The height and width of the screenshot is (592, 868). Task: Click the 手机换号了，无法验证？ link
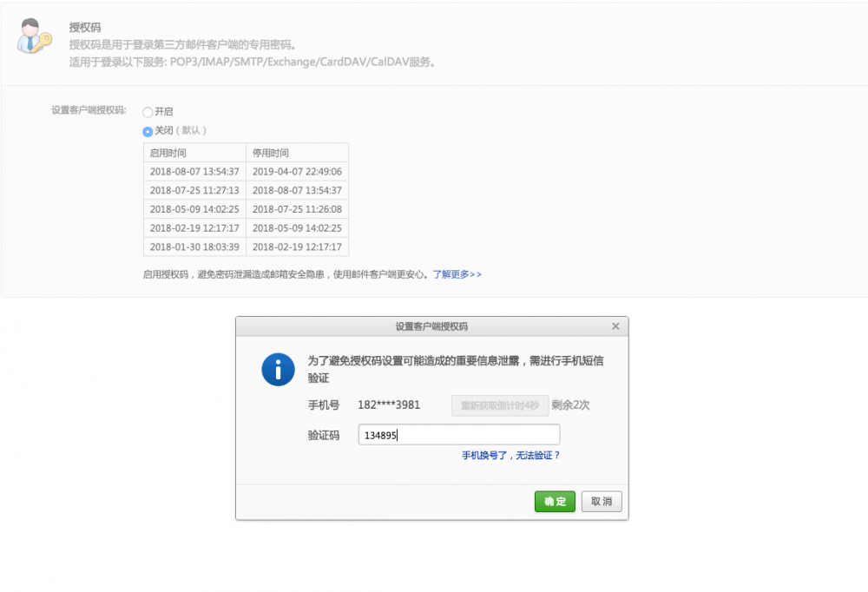point(510,454)
